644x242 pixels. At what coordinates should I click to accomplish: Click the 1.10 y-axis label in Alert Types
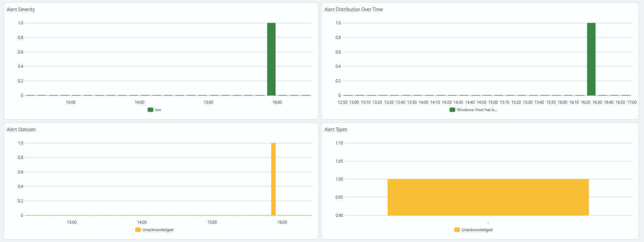[339, 143]
